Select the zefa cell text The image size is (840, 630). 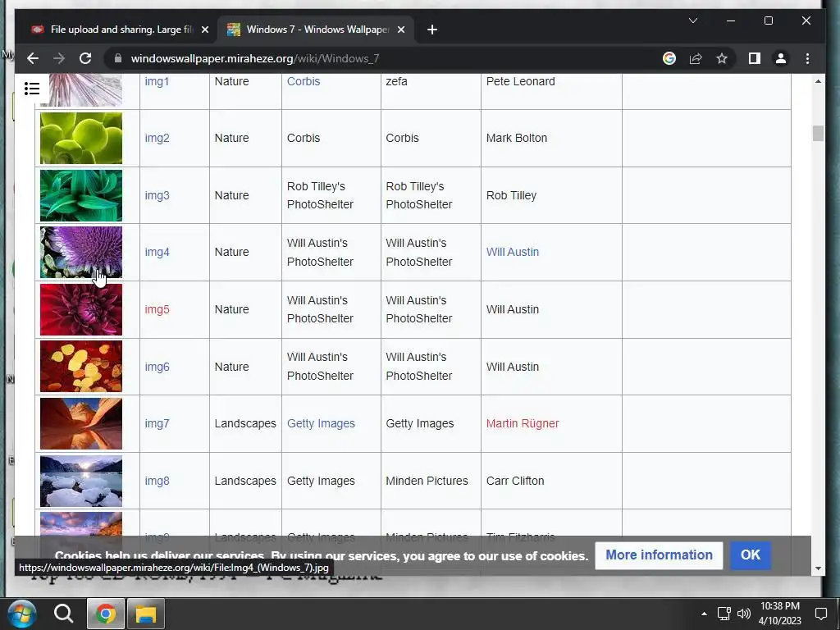396,81
